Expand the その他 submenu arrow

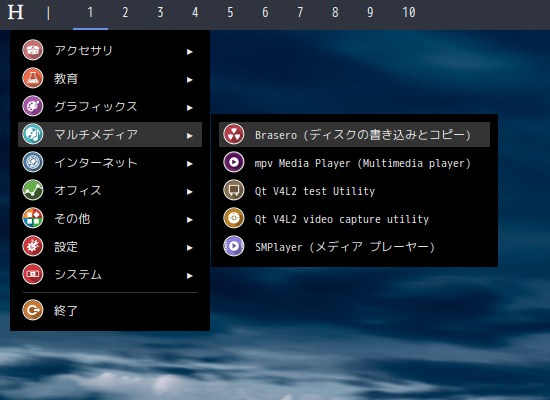click(190, 220)
